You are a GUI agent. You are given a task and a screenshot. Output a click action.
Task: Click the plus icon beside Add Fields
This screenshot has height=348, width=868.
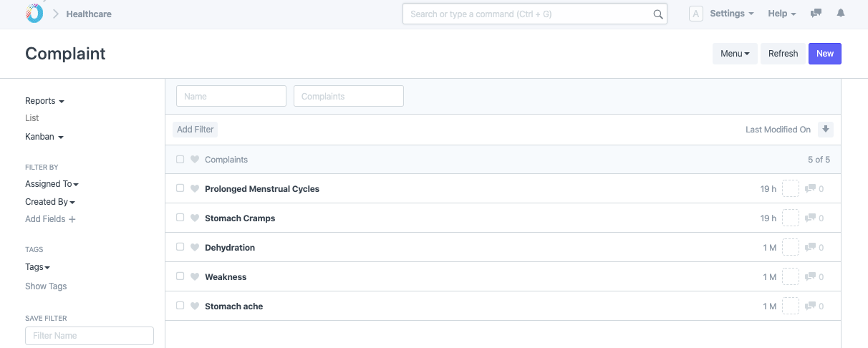(72, 219)
